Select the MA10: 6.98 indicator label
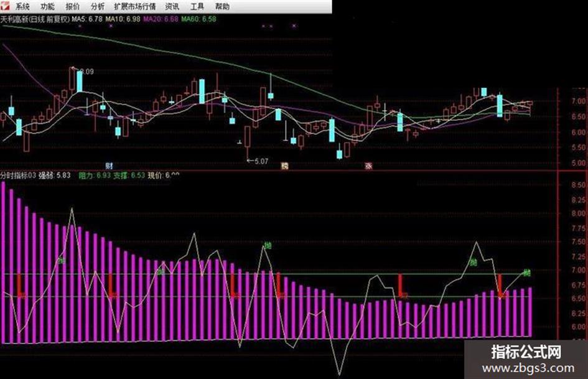 123,19
